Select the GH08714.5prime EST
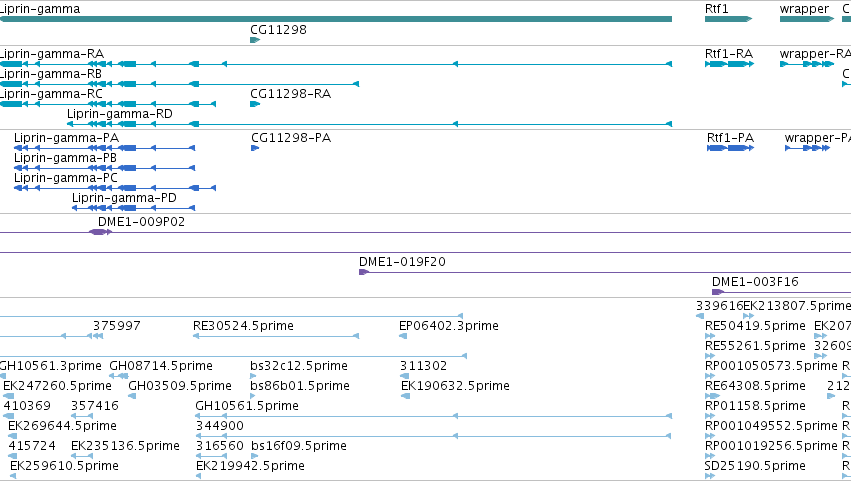The height and width of the screenshot is (481, 851). tap(119, 376)
